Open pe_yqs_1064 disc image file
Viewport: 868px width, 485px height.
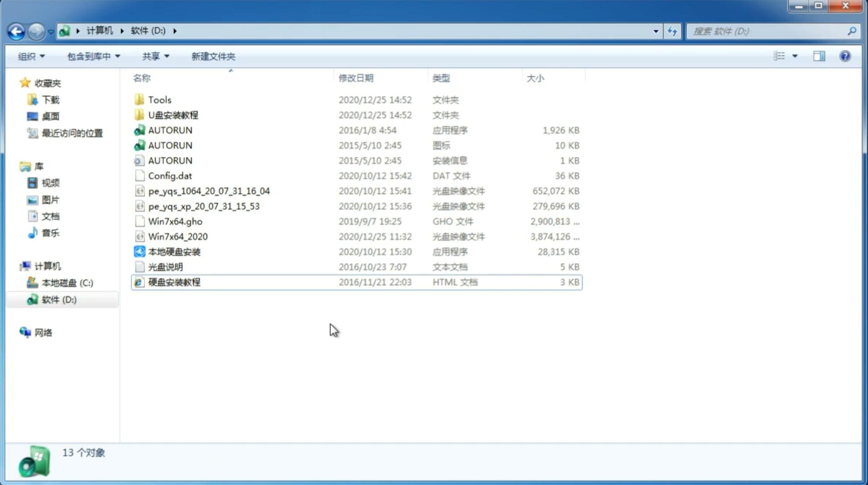pyautogui.click(x=209, y=191)
